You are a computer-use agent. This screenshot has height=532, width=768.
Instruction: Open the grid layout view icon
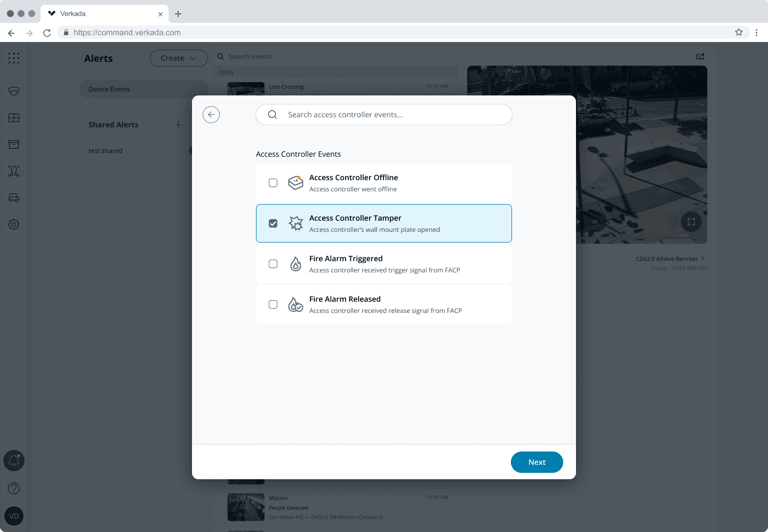point(14,118)
